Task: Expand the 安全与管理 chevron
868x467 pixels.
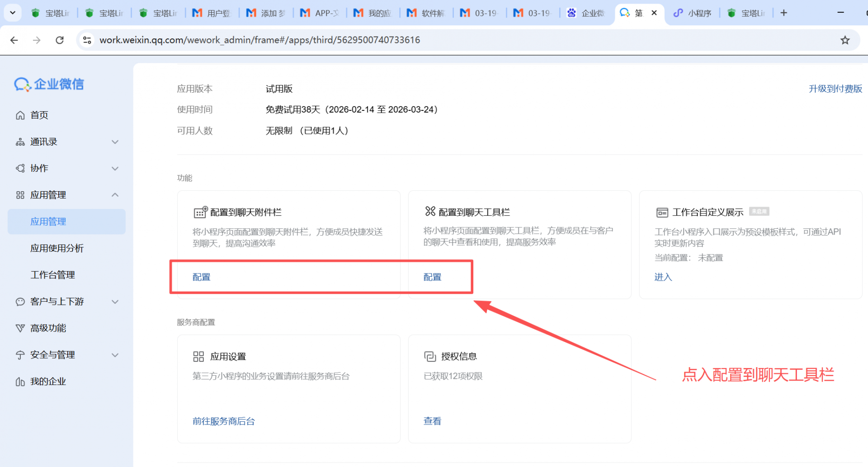Action: tap(115, 355)
